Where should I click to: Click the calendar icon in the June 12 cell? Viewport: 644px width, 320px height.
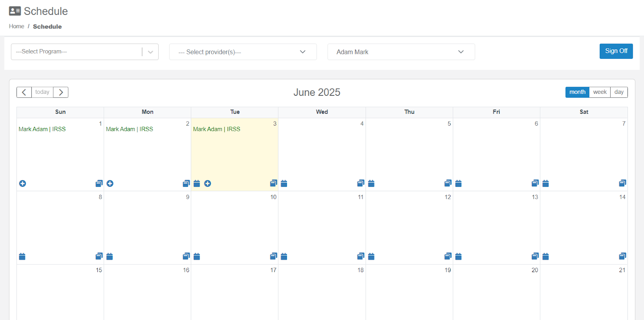(x=371, y=256)
